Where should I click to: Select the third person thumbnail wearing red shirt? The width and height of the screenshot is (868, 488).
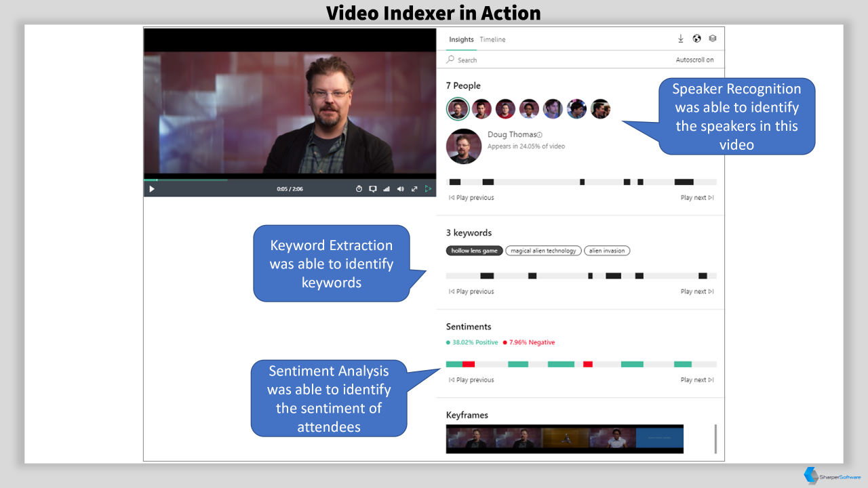tap(505, 108)
